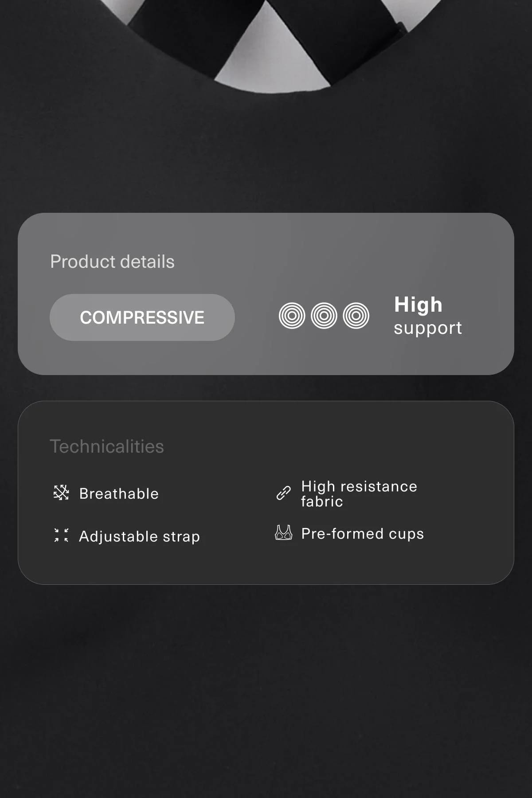
Task: Click the Adjustable strap text label
Action: 140,536
